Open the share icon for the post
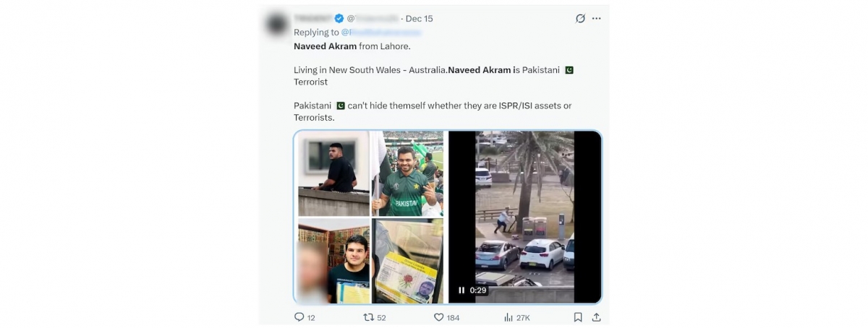The width and height of the screenshot is (868, 328). tap(596, 317)
